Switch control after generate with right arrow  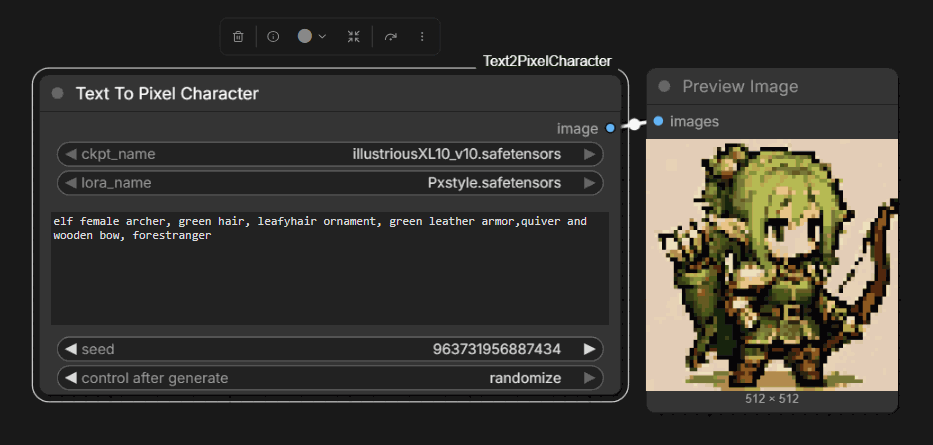pyautogui.click(x=589, y=378)
